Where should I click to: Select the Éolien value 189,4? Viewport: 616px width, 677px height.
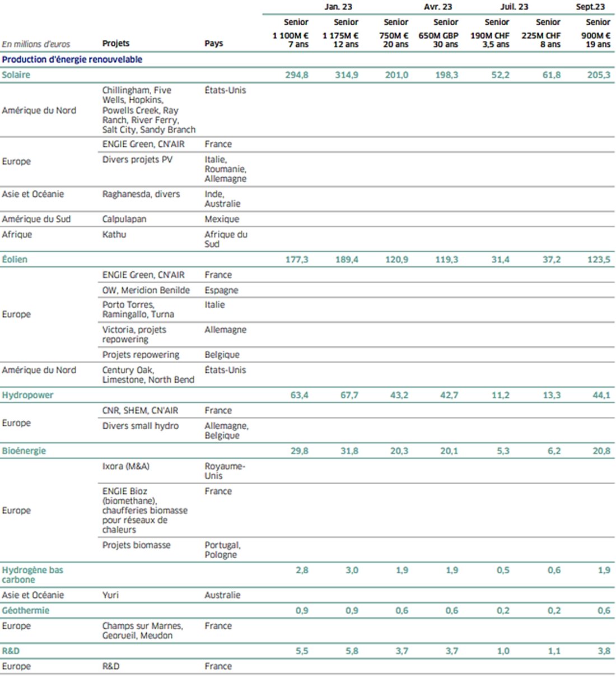tap(346, 259)
